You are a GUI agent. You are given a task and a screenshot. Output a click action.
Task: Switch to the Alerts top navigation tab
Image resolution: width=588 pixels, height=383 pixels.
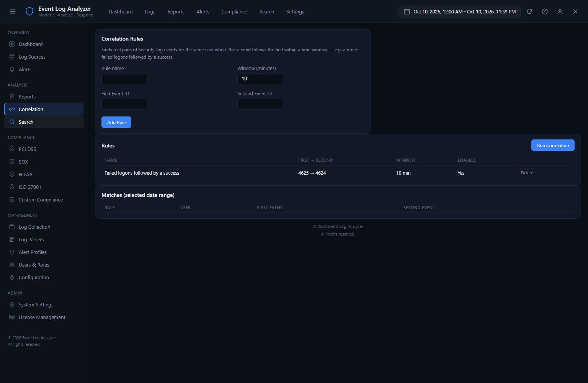(x=203, y=11)
